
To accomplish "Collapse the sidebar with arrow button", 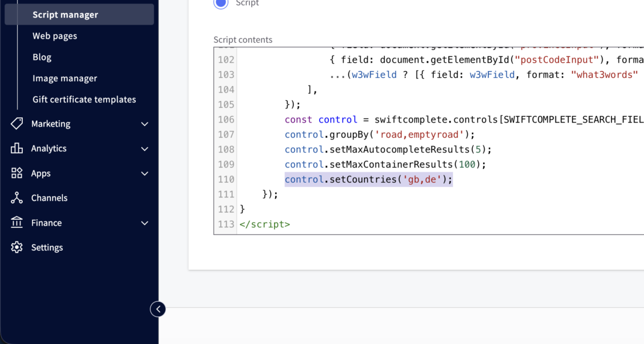I will tap(158, 309).
